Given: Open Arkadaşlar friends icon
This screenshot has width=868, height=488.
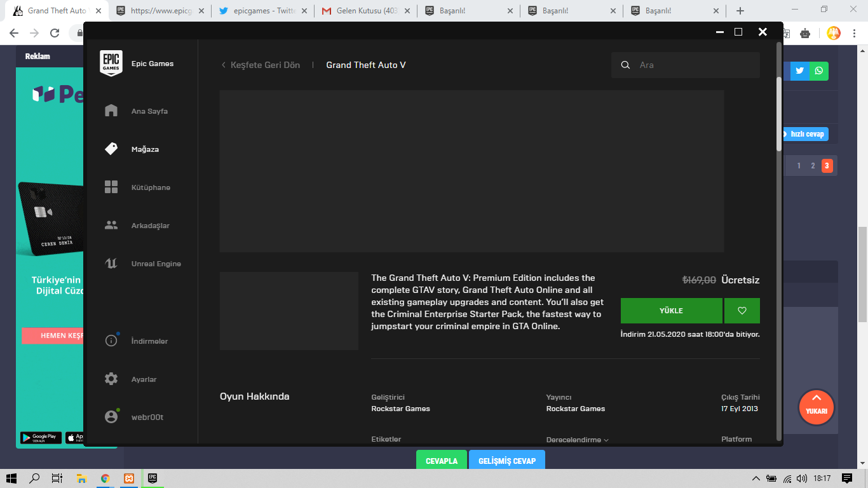Looking at the screenshot, I should tap(111, 226).
